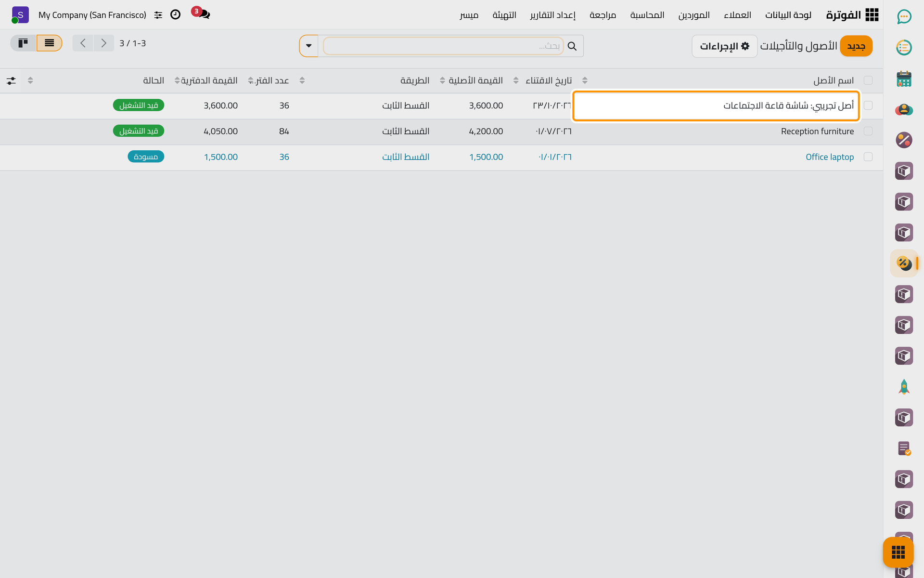This screenshot has height=578, width=924.
Task: Open the Discuss chat bubble sidebar icon
Action: pos(904,17)
